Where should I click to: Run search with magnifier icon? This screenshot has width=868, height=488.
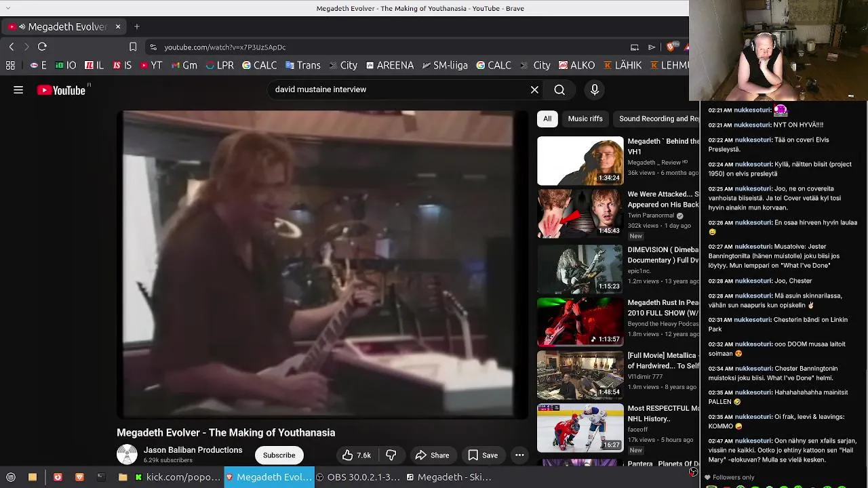coord(559,89)
